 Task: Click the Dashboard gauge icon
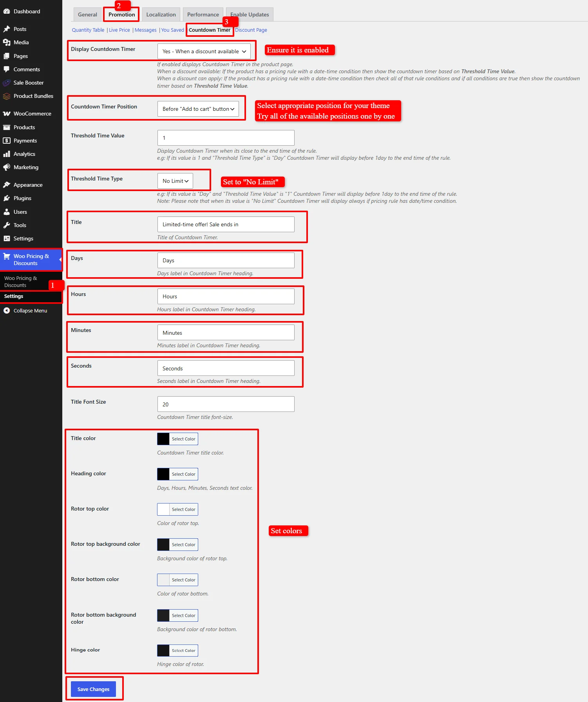[x=7, y=11]
